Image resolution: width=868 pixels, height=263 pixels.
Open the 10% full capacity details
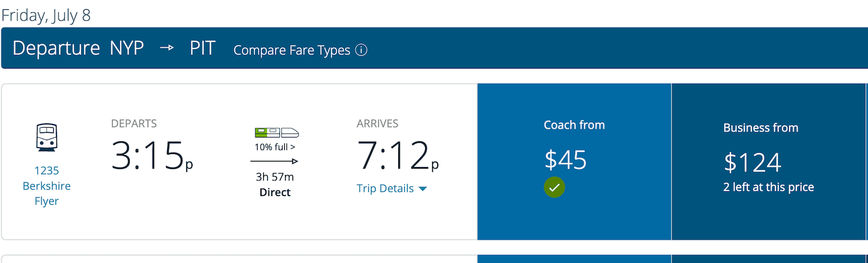tap(275, 147)
